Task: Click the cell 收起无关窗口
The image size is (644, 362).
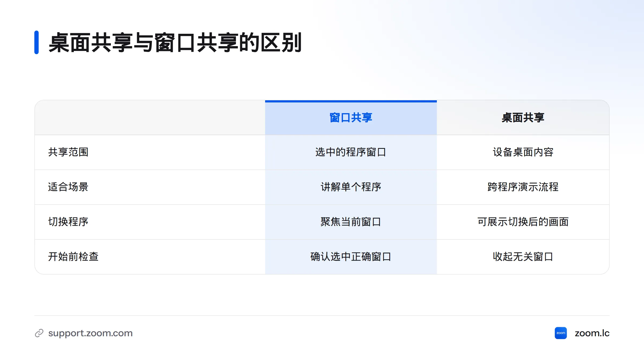Action: click(523, 257)
